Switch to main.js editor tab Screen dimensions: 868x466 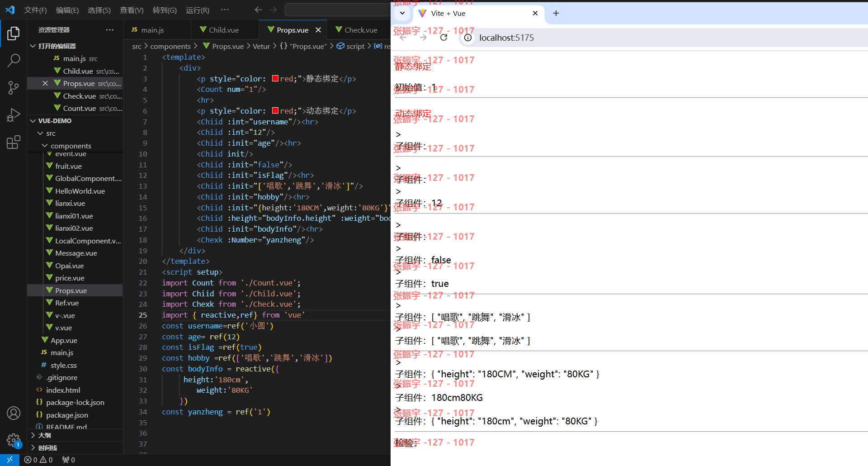click(156, 30)
